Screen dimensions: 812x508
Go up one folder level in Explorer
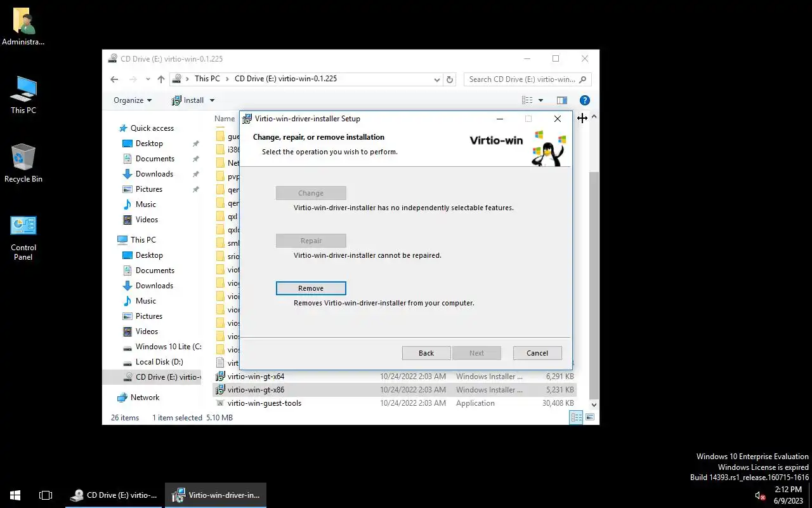click(161, 79)
